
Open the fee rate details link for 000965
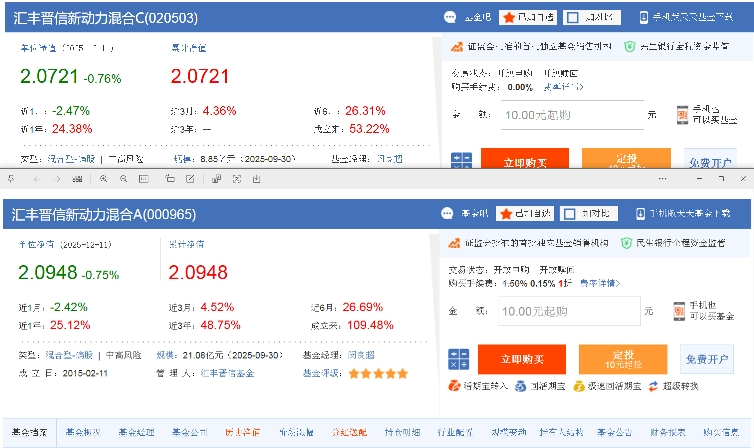coord(600,283)
